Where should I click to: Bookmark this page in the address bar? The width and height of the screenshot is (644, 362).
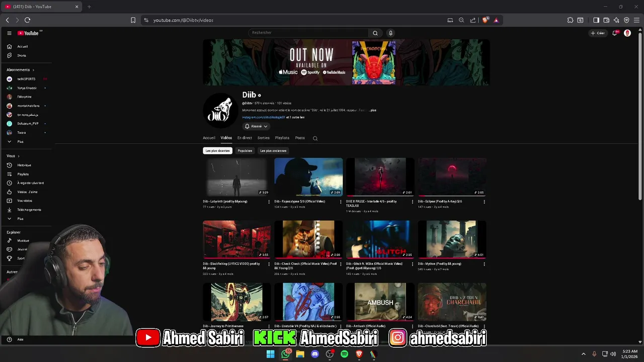133,20
